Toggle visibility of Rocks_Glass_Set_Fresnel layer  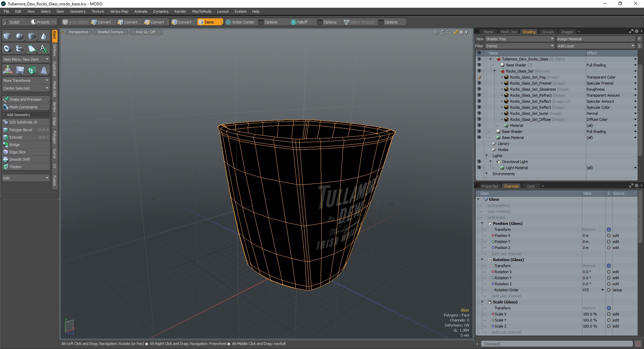tap(479, 83)
